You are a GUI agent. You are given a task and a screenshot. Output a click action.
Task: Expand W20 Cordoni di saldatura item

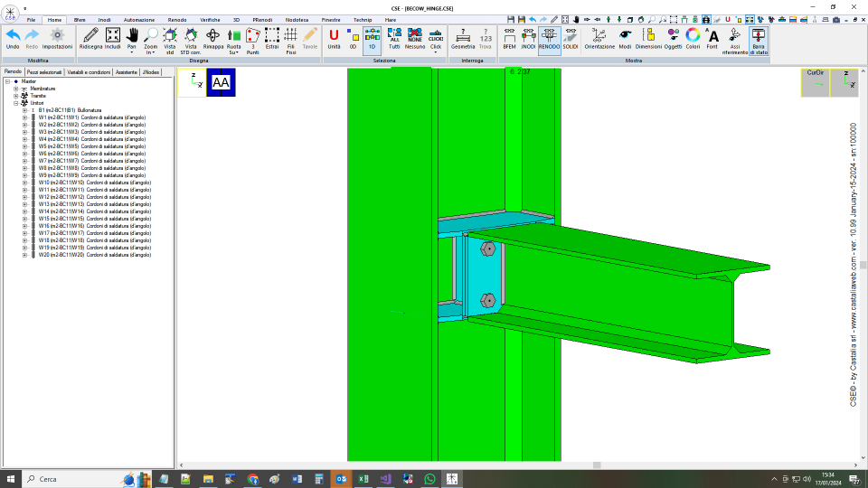[x=24, y=255]
